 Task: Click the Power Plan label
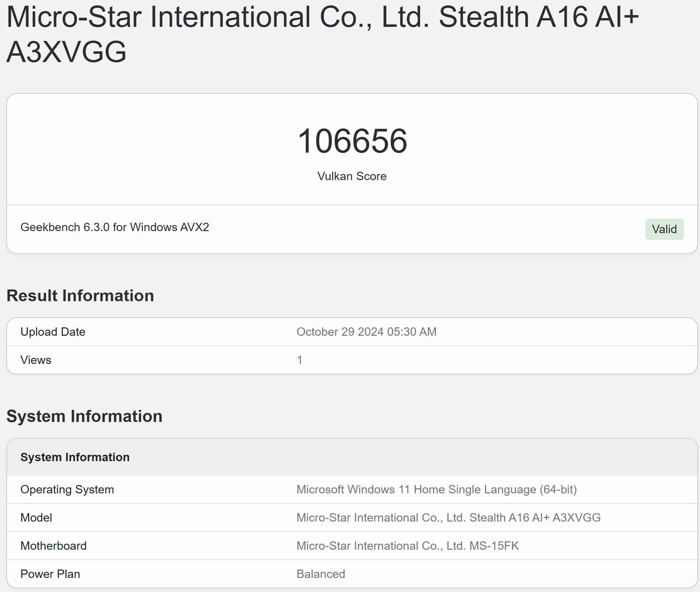50,574
